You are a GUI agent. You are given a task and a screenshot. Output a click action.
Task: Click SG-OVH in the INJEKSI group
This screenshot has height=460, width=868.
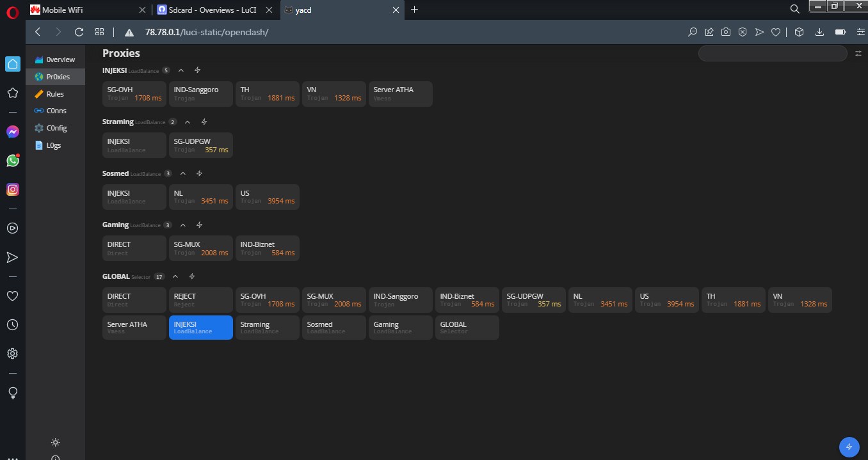pos(134,93)
